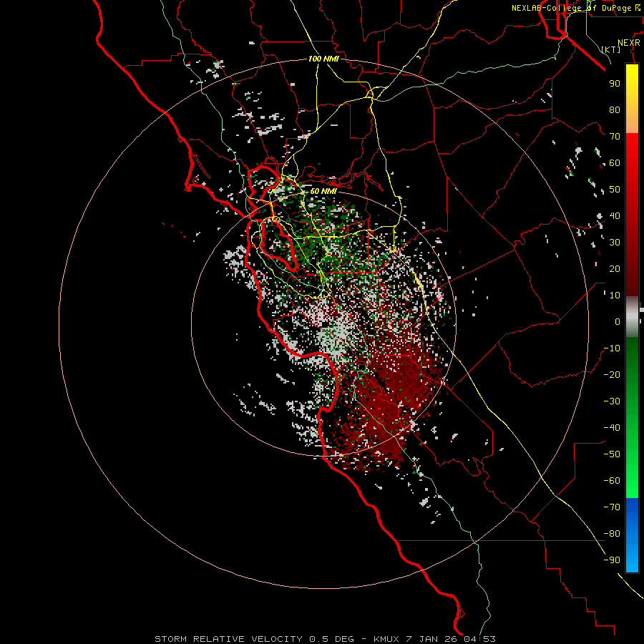Click the "STORM RELATIVE VELOCITY" caption text
Screen dimensions: 644x644
pos(228,639)
